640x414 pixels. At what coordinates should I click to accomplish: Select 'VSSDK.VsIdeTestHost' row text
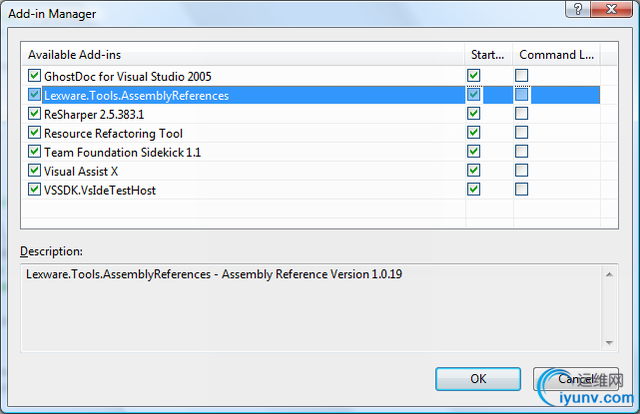pyautogui.click(x=100, y=190)
